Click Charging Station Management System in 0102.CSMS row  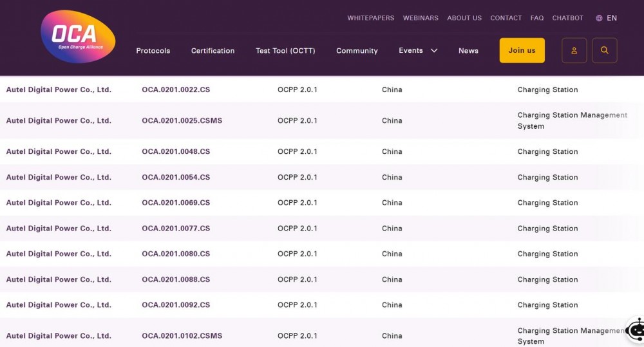click(x=571, y=336)
